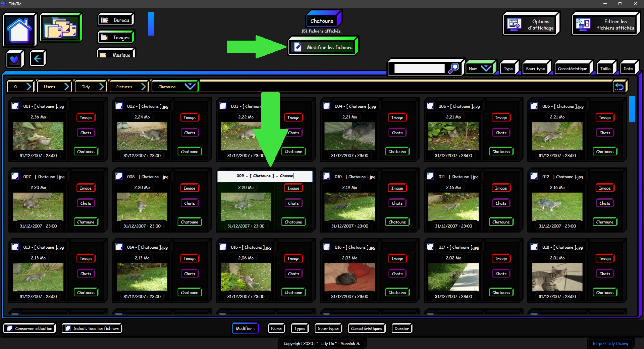Click the blue bar beside the folder shortcuts
This screenshot has height=349, width=644.
151,24
